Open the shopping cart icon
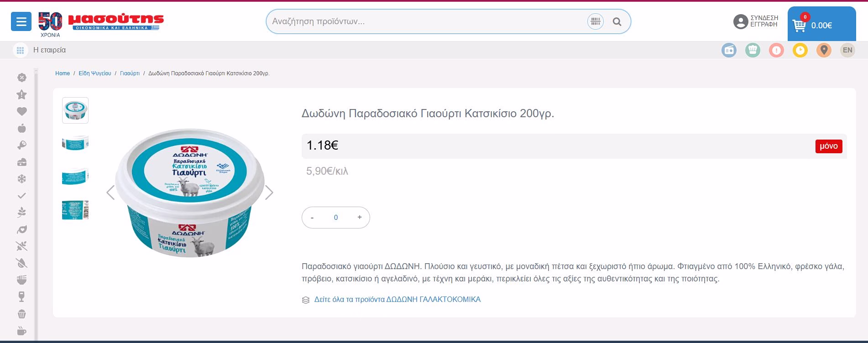 click(x=799, y=25)
